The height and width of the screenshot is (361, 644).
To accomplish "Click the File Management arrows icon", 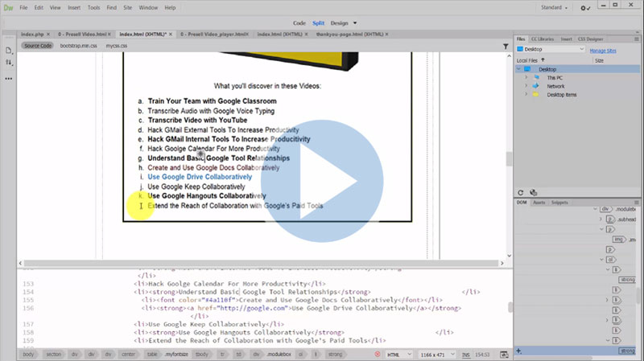I will [9, 63].
